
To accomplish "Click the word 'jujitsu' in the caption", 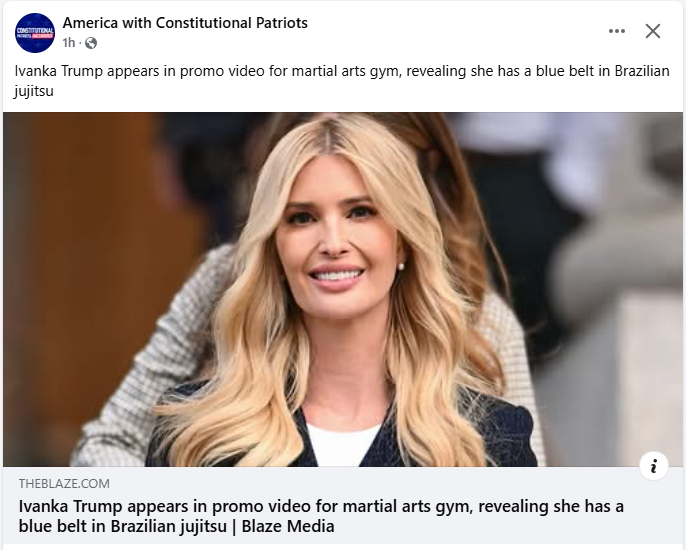I will [34, 91].
